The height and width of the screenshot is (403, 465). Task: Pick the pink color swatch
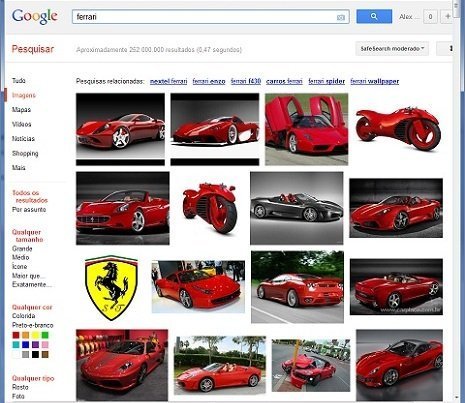click(x=45, y=345)
